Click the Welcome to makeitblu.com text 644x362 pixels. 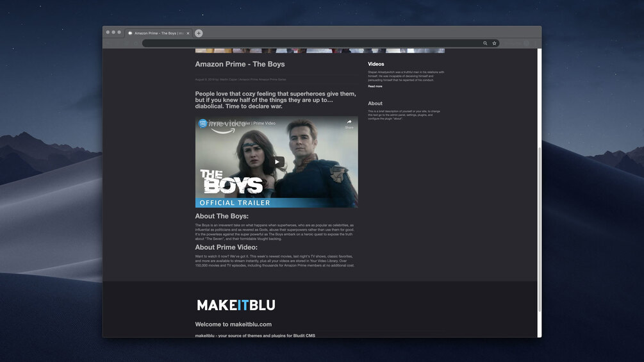click(x=233, y=324)
